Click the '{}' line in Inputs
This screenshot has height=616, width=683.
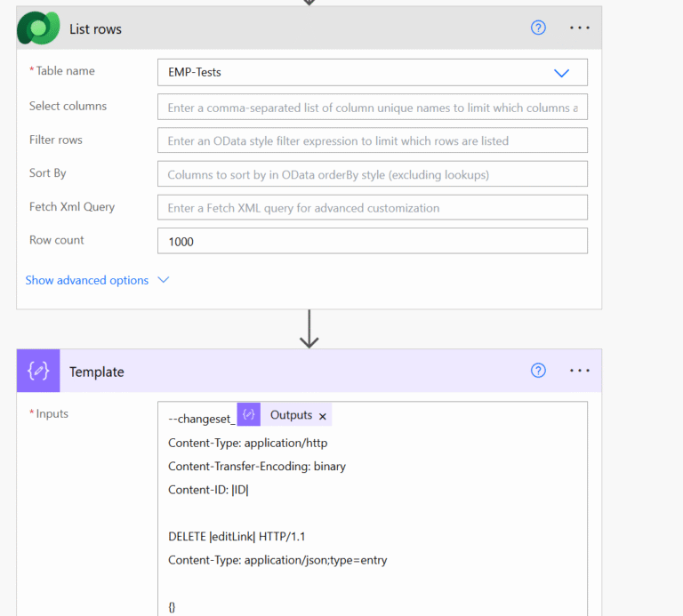[172, 607]
